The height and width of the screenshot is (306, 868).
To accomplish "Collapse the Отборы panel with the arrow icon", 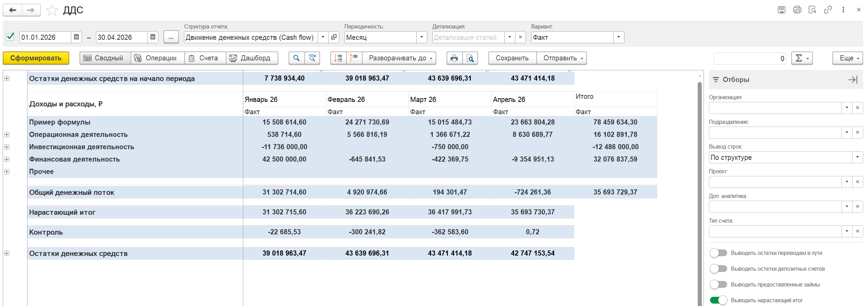I will pos(853,80).
